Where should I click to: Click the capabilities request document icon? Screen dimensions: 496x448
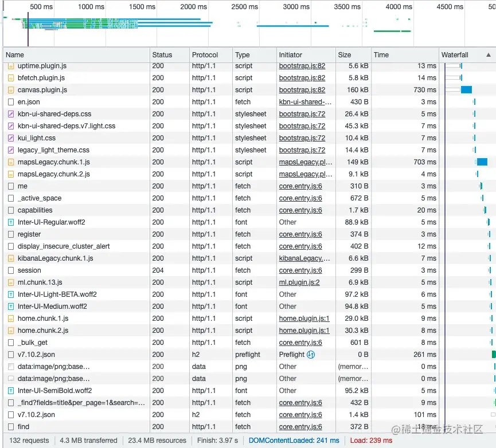pyautogui.click(x=11, y=210)
